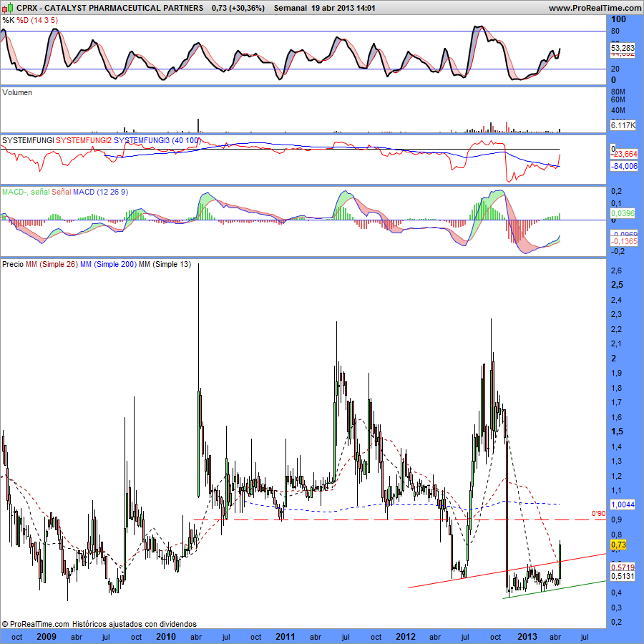Open the www.ProRealTime.com link
The width and height of the screenshot is (644, 644).
pos(595,8)
